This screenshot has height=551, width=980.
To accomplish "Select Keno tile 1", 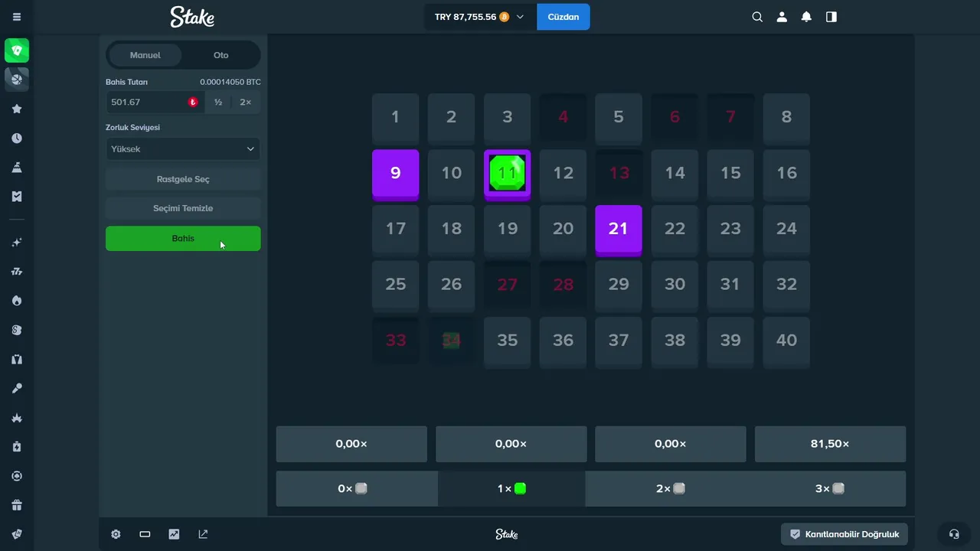I will [395, 118].
